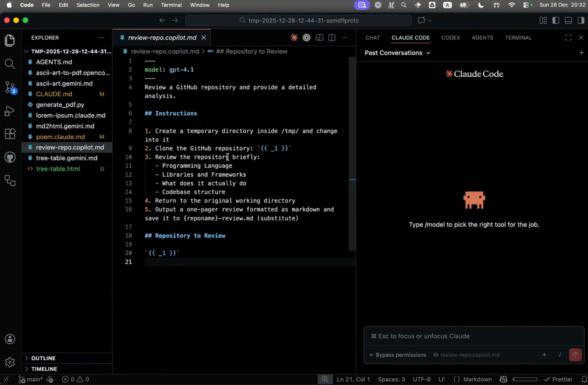Open the Extensions view
Screen dimensions: 588x385
point(10,134)
